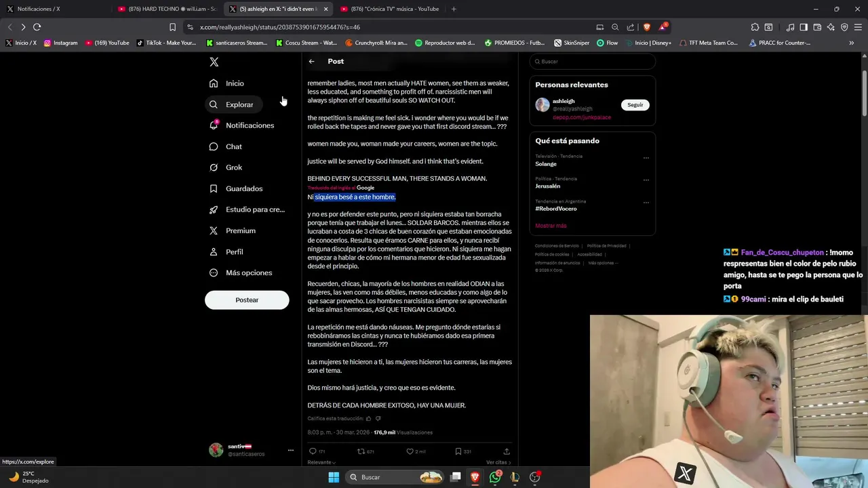This screenshot has width=868, height=488.
Task: Open account menu dots beside santiv
Action: pos(290,450)
